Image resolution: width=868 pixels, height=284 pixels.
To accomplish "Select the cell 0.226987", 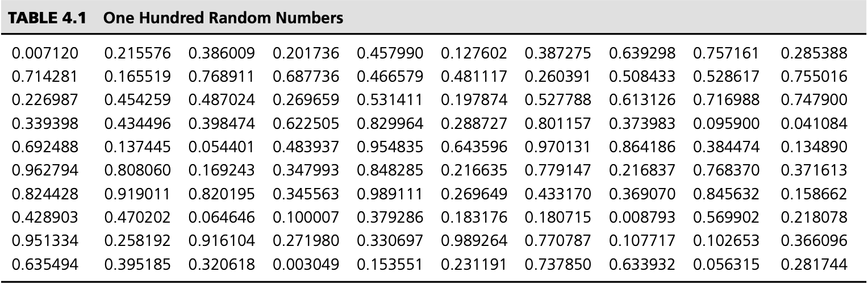I will click(45, 101).
